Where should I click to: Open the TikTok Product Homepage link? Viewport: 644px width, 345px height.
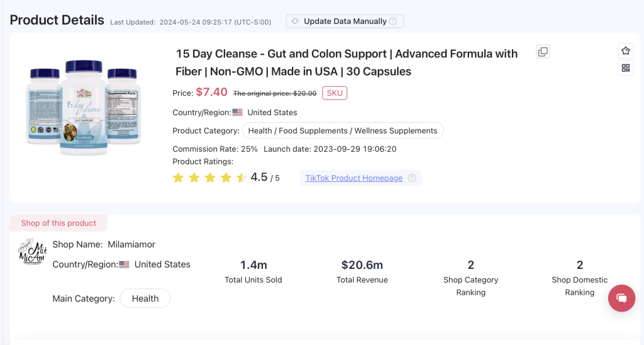[x=353, y=178]
